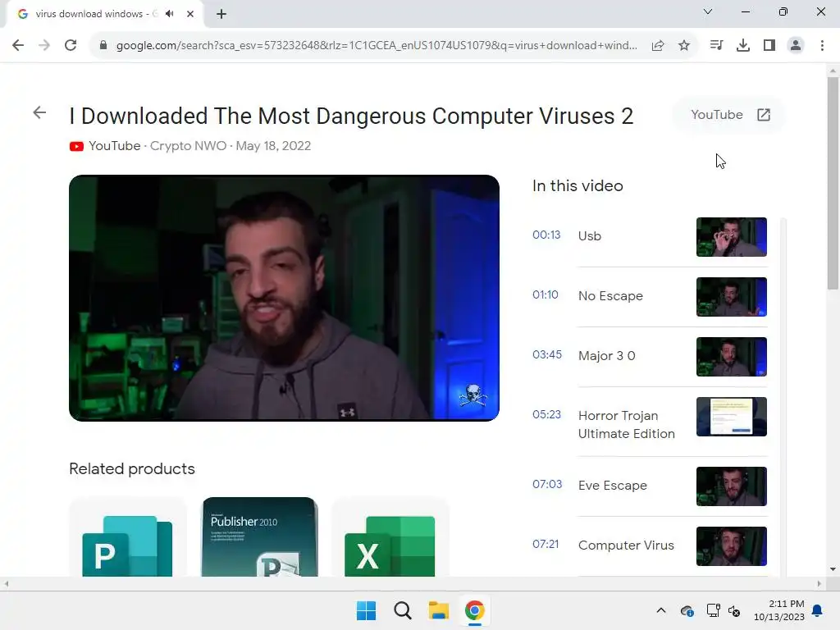Click the Eve Escape chapter thumbnail
Viewport: 840px width, 630px height.
(731, 486)
